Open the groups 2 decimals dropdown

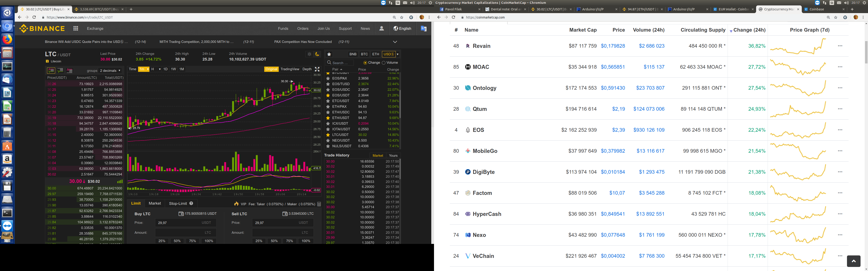110,71
